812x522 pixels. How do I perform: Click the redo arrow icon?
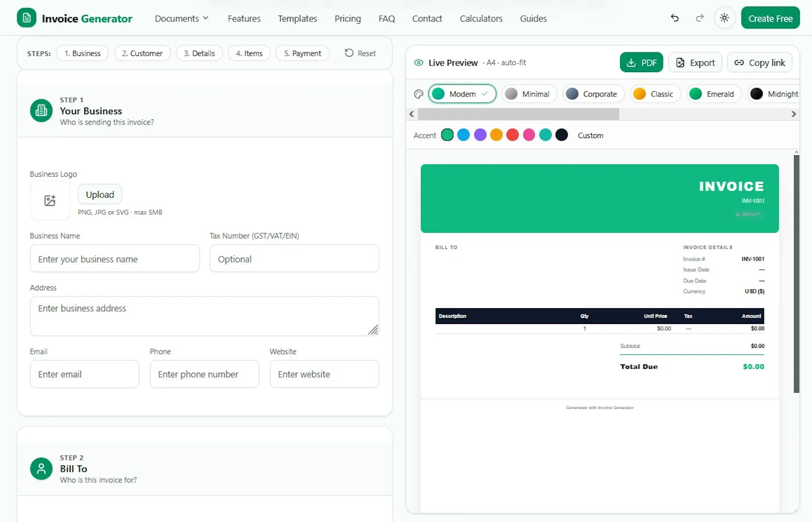pyautogui.click(x=700, y=18)
